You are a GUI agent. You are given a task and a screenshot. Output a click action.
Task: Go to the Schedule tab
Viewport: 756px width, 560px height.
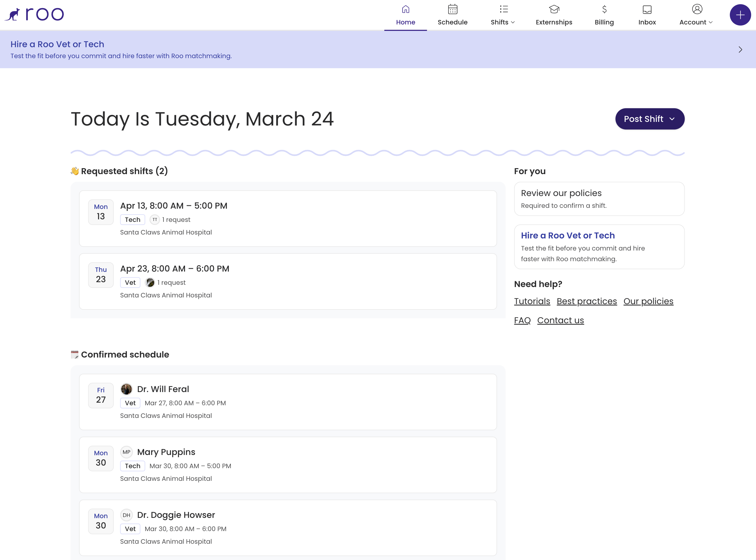tap(453, 15)
